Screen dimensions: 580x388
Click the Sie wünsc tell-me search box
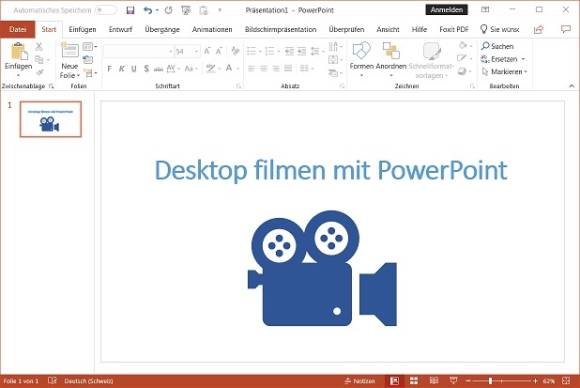tap(500, 29)
